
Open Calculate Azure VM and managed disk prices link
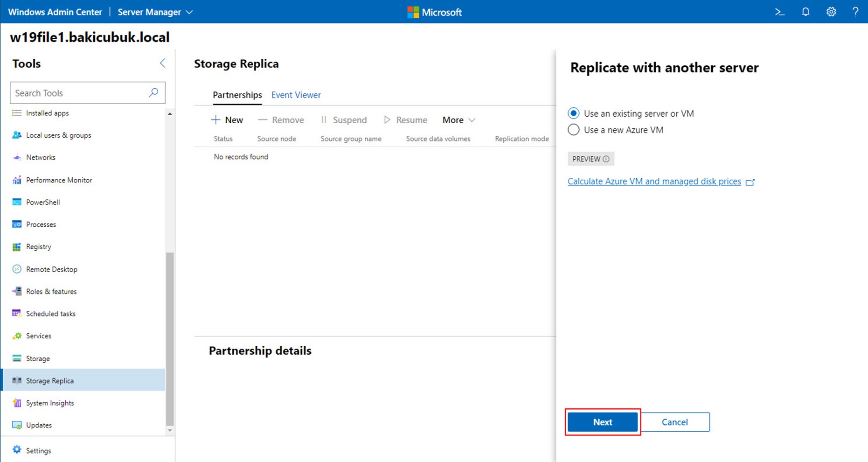(654, 181)
